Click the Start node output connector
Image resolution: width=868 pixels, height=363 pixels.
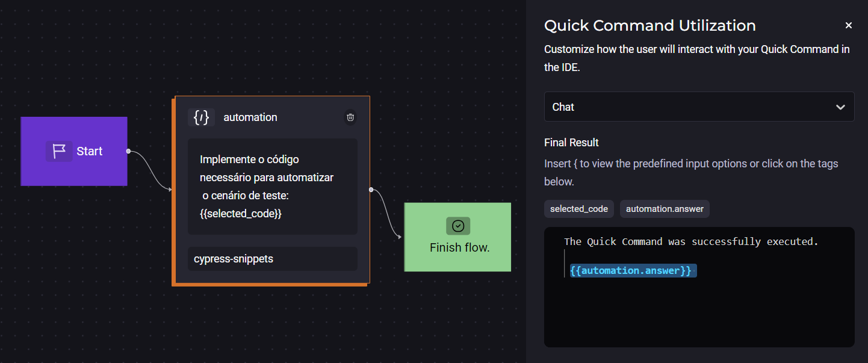point(128,151)
